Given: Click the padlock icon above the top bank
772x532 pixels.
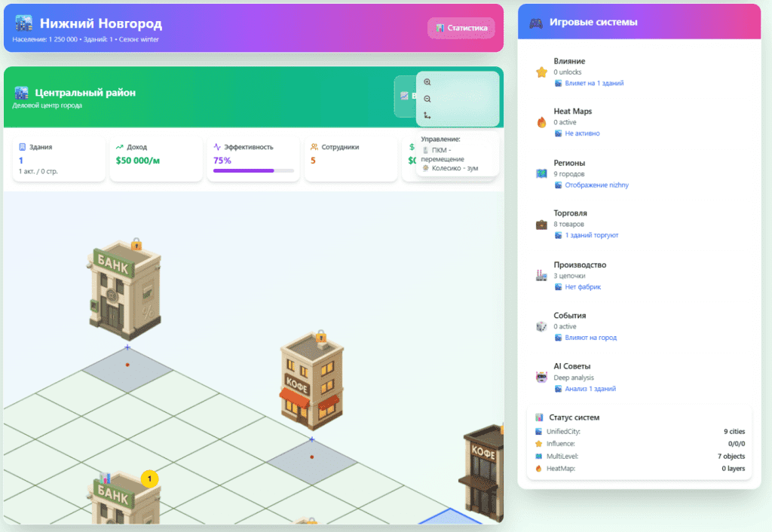Looking at the screenshot, I should pos(136,244).
